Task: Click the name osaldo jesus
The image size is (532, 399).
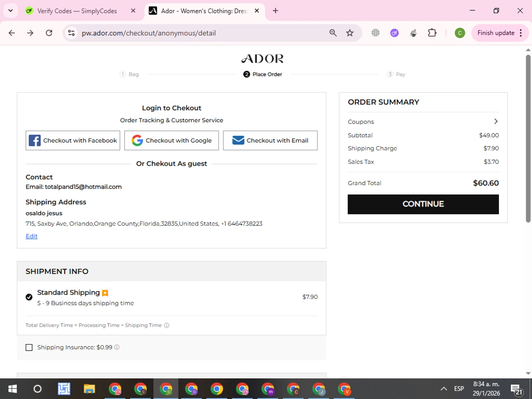Action: pos(44,213)
